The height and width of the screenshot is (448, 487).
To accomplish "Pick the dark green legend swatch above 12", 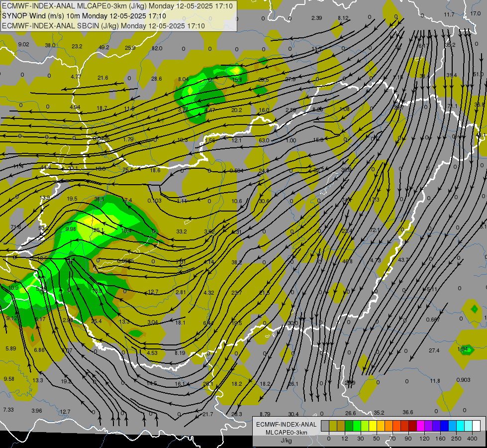I will 349,426.
